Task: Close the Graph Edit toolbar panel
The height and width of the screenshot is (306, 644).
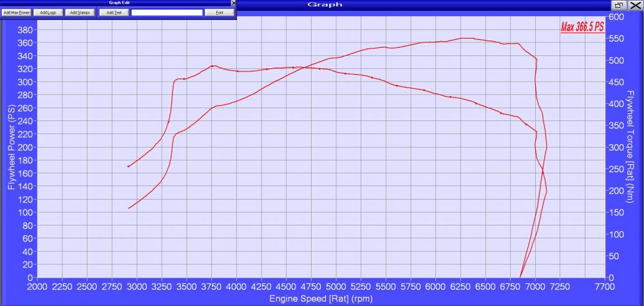Action: (x=234, y=3)
